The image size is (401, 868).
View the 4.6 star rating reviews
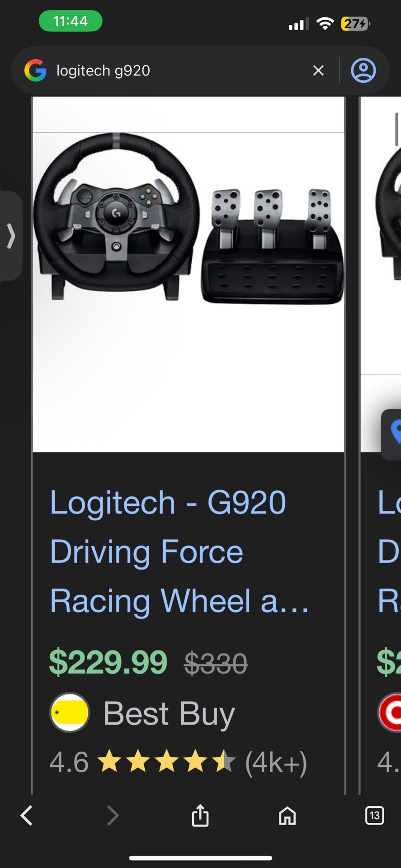point(178,762)
